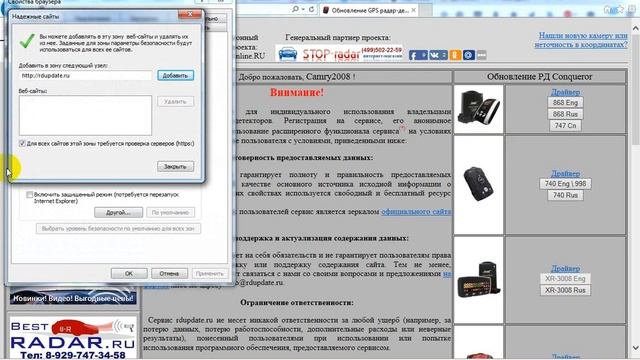640x360 pixels.
Task: Click the 868 radar detector product image
Action: 478,108
